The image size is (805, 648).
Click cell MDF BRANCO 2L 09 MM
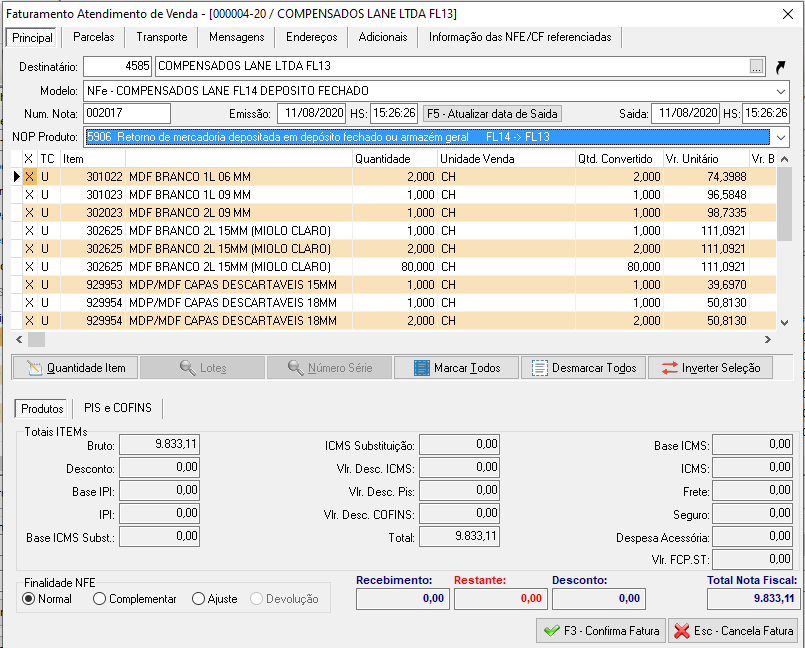click(239, 213)
